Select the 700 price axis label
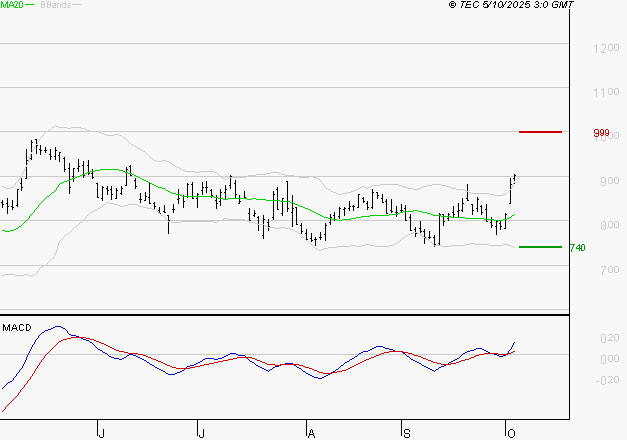This screenshot has height=440, width=627. pos(600,270)
